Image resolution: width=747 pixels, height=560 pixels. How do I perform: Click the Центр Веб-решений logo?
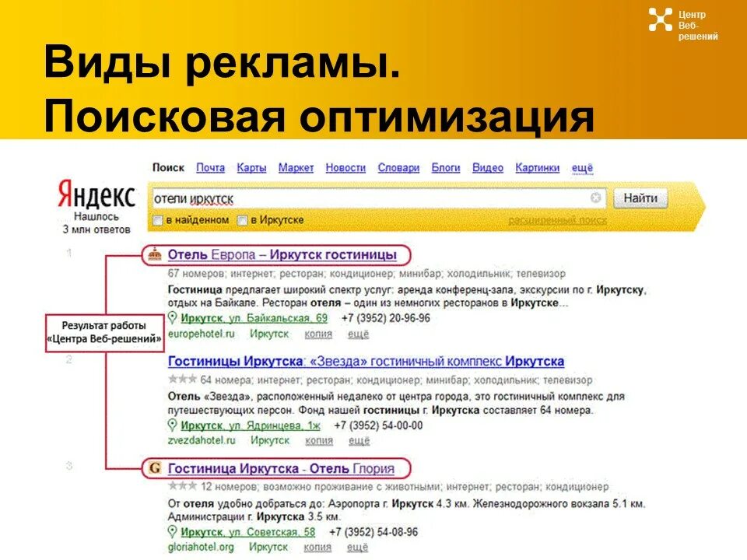point(684,25)
